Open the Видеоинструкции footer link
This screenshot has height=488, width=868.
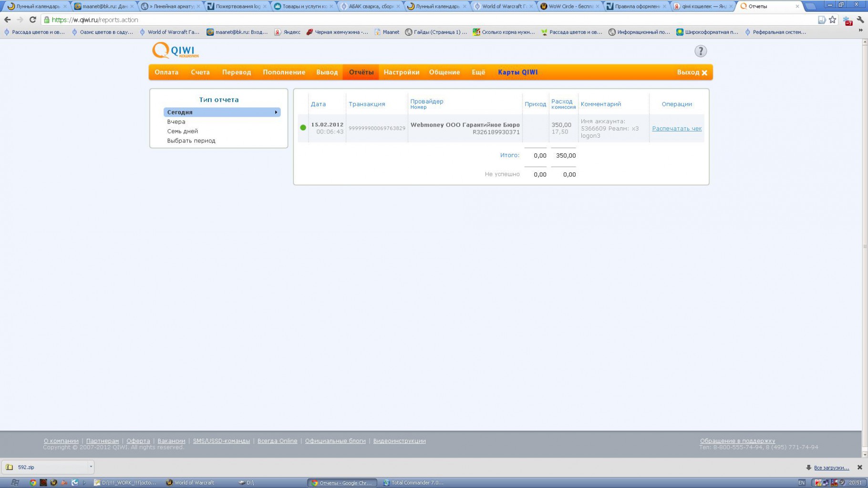pos(399,441)
